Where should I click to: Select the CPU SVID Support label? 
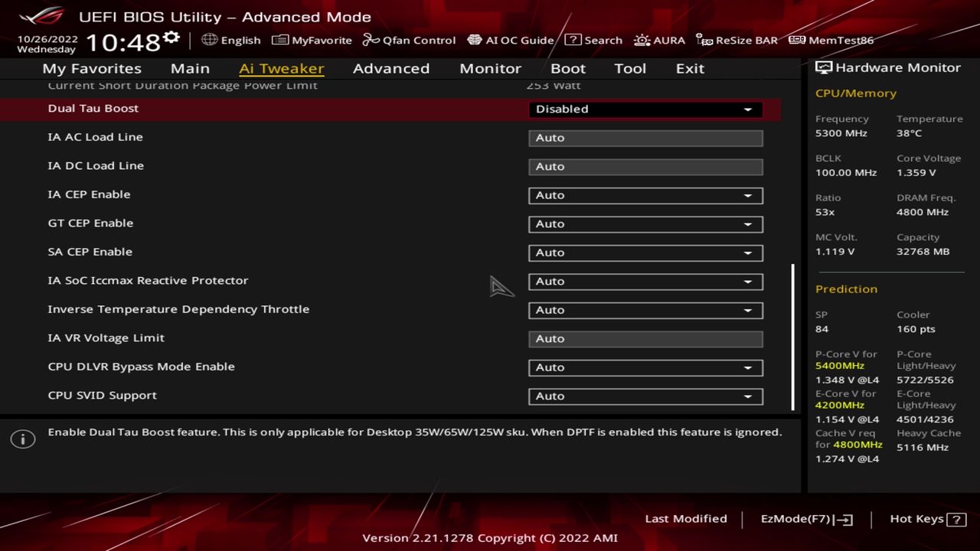tap(102, 395)
